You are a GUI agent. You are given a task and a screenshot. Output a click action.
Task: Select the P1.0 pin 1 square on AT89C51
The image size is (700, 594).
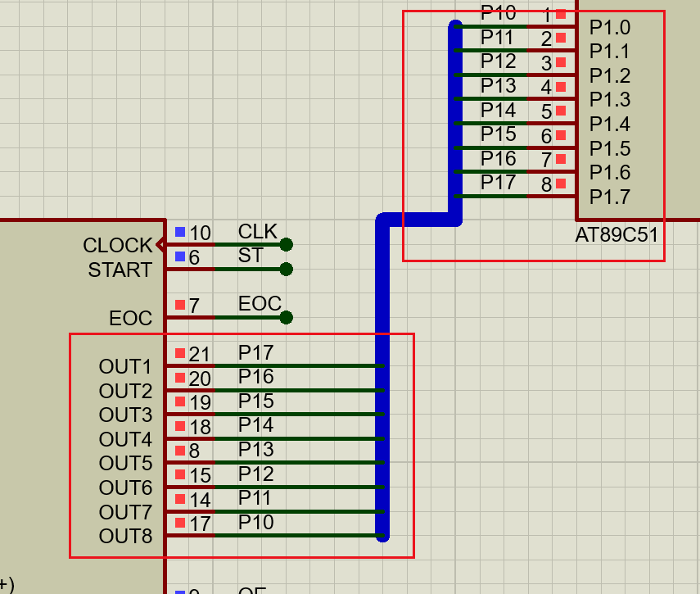(x=561, y=14)
